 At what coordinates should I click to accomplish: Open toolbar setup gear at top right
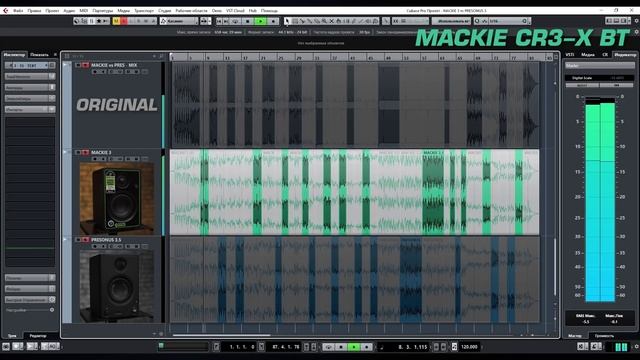coord(636,21)
